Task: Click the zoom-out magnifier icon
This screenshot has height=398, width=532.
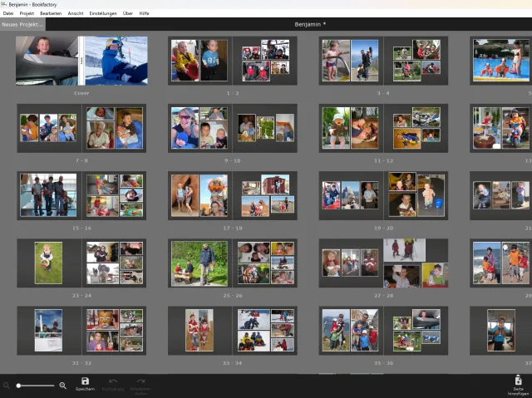Action: pyautogui.click(x=7, y=386)
